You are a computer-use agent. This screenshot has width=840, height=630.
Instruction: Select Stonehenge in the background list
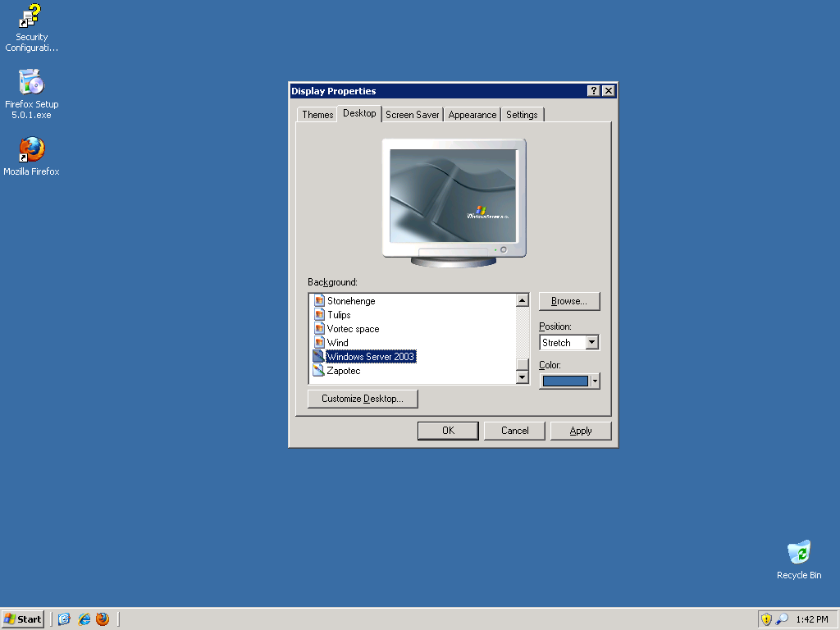coord(351,301)
